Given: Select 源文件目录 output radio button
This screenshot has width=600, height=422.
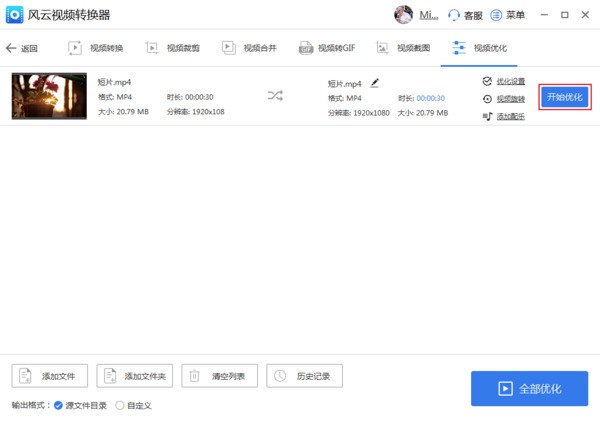Looking at the screenshot, I should pos(59,405).
